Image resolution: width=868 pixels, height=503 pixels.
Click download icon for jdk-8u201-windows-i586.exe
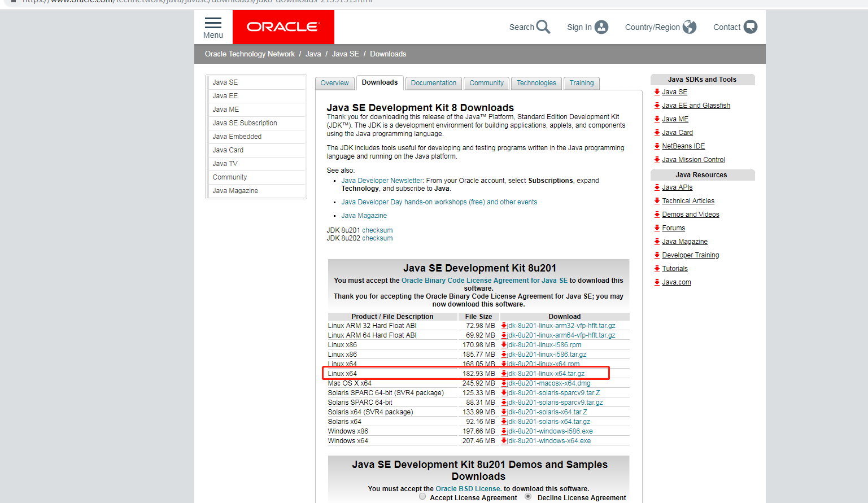504,431
